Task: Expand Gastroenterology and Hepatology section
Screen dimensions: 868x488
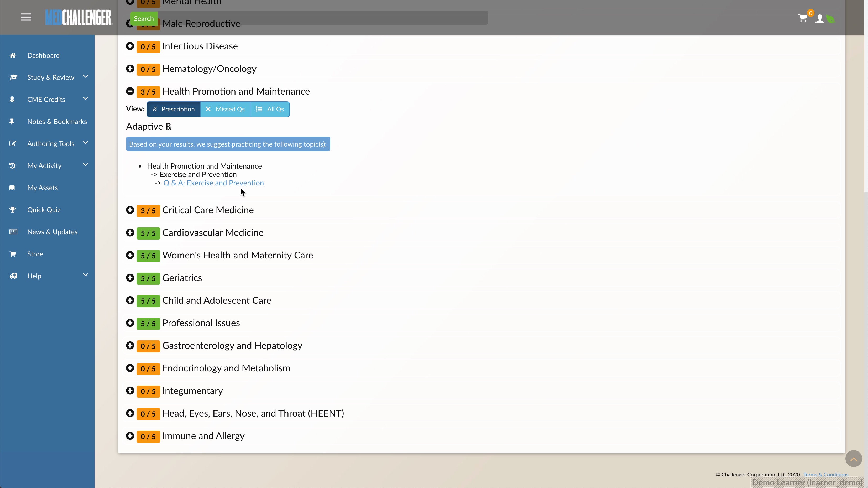Action: tap(130, 345)
